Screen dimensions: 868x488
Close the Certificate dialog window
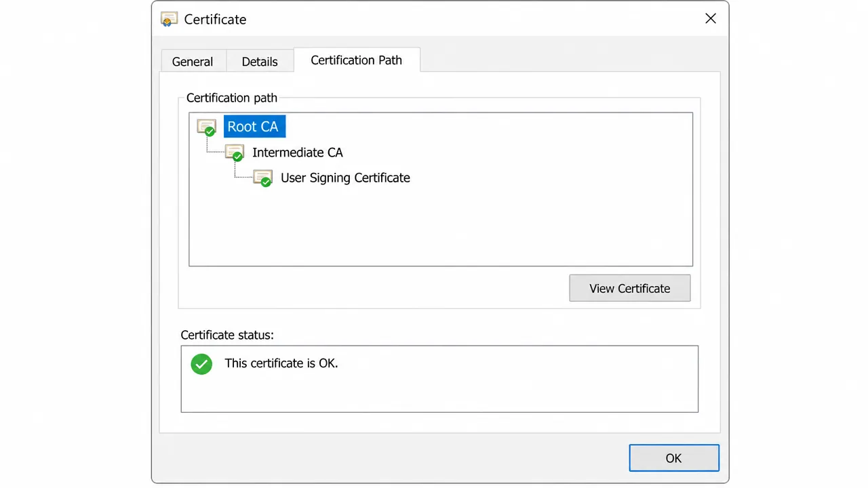[x=711, y=19]
